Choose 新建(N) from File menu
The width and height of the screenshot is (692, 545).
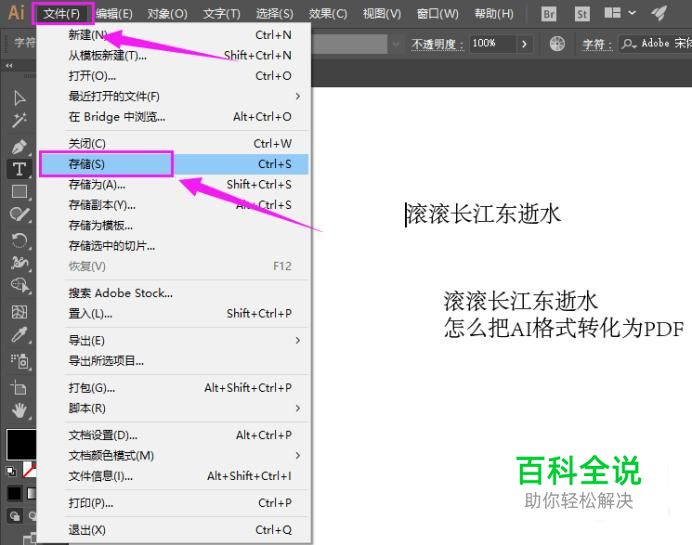pos(174,34)
